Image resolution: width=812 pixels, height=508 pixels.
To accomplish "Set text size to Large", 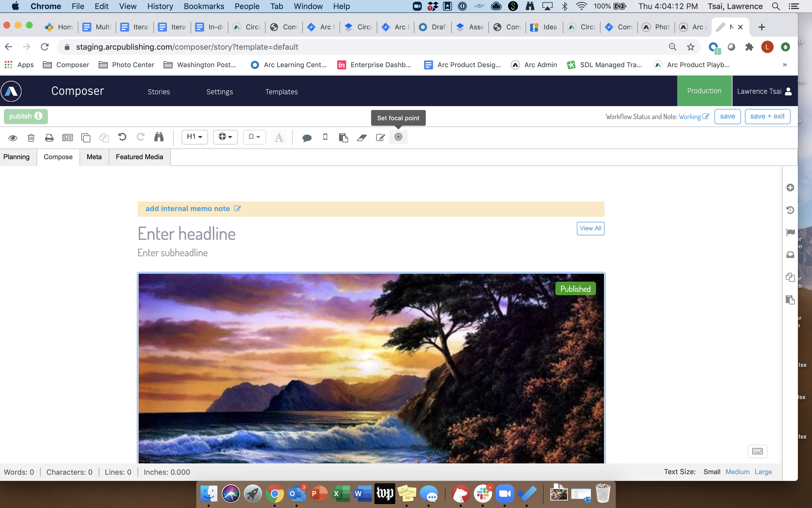I will pyautogui.click(x=763, y=472).
